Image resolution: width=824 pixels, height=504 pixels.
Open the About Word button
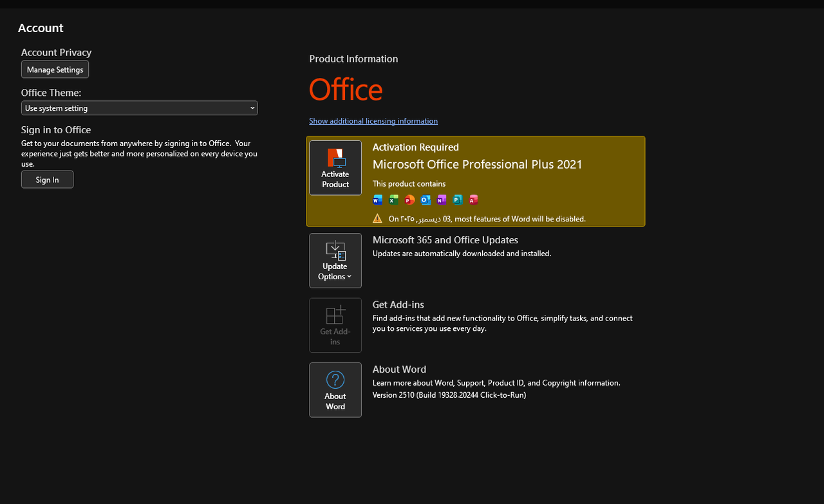click(335, 390)
